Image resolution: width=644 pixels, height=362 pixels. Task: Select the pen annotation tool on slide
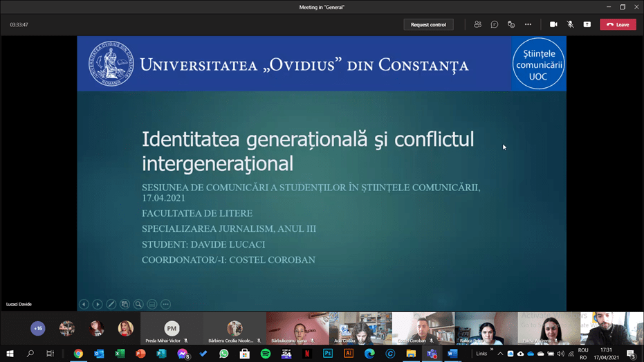pos(111,304)
